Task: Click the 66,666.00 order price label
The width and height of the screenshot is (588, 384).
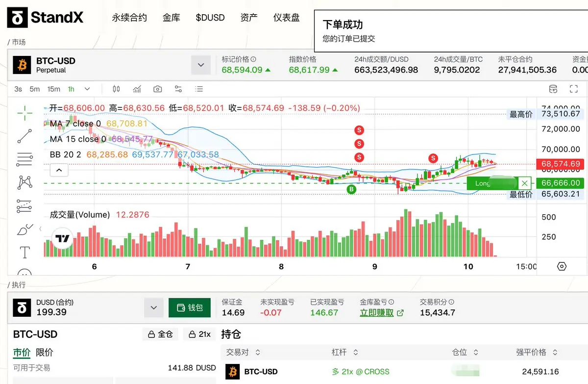Action: tap(561, 183)
